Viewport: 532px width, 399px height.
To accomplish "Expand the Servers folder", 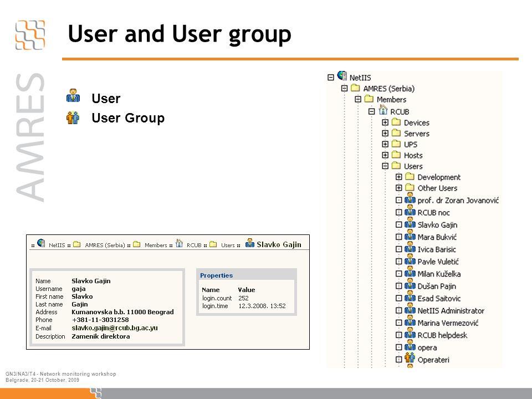I will (x=385, y=133).
